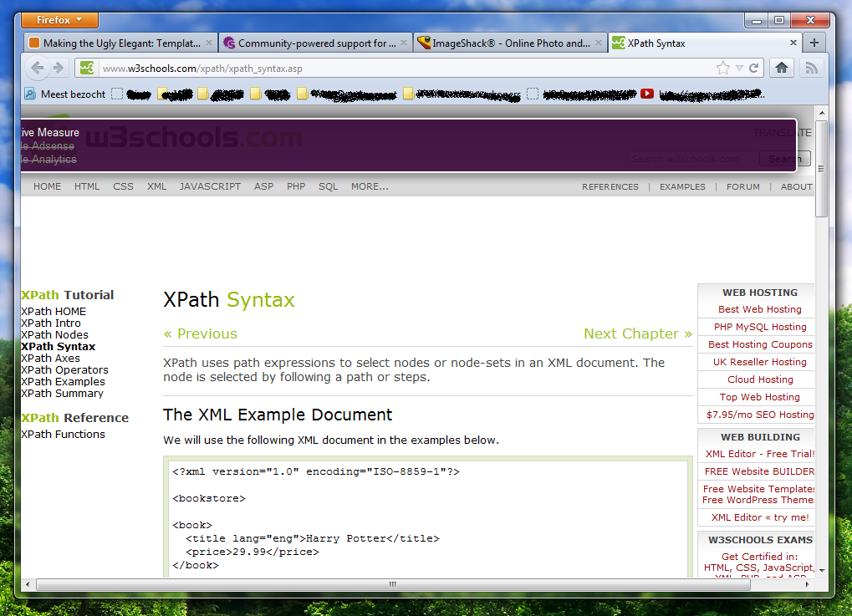Open PHP in the site navigation

click(296, 186)
